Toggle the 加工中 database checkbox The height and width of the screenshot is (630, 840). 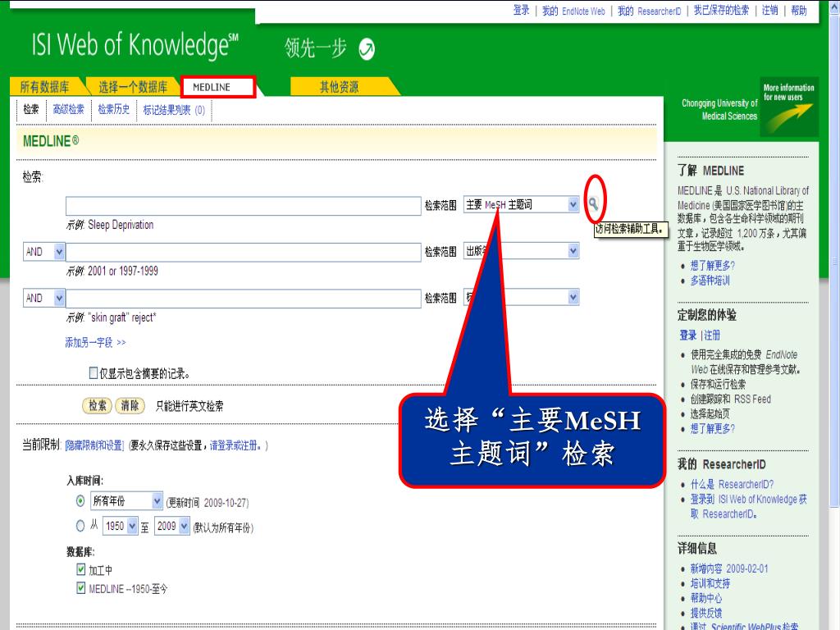pos(81,569)
